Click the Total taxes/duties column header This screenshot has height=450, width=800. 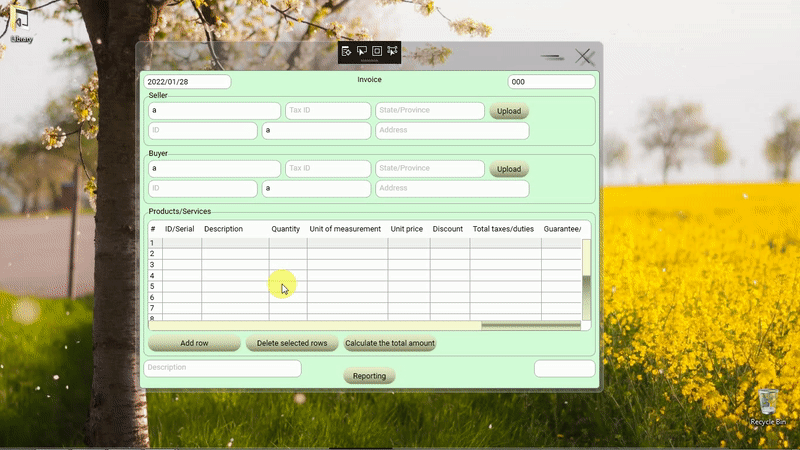coord(503,229)
